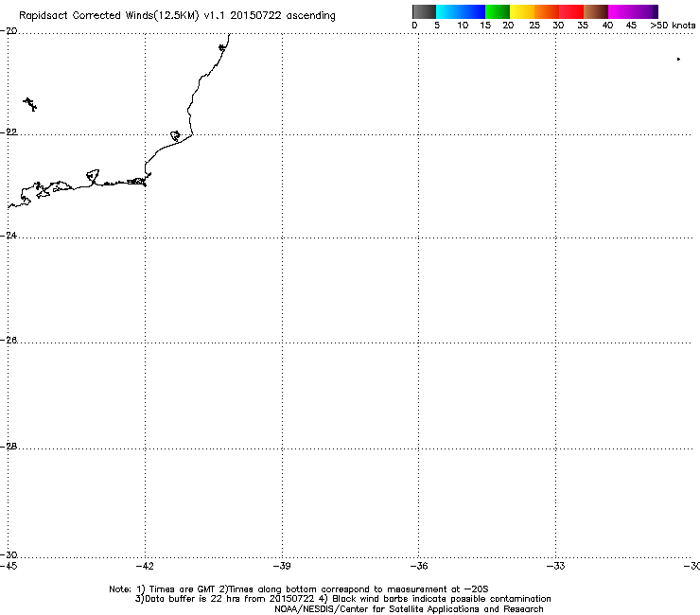Click the longitude axis label '-33'
The image size is (700, 615).
(556, 567)
